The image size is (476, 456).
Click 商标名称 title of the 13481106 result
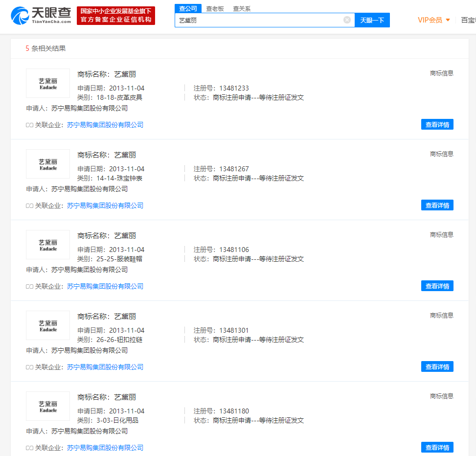107,236
